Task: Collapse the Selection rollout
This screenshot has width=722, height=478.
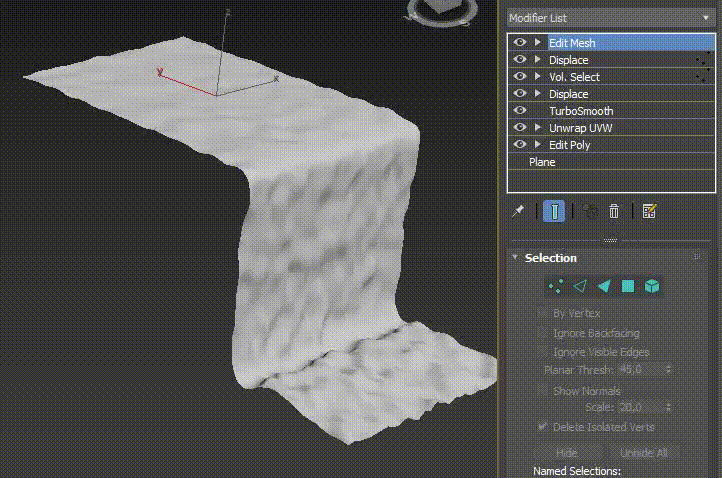Action: pyautogui.click(x=515, y=258)
